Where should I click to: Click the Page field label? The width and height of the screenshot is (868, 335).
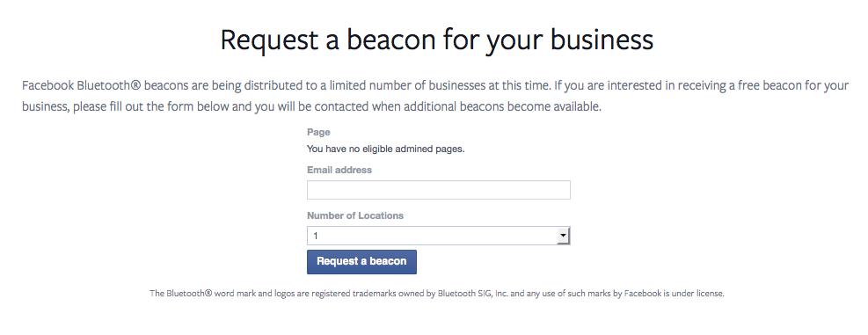pos(318,133)
